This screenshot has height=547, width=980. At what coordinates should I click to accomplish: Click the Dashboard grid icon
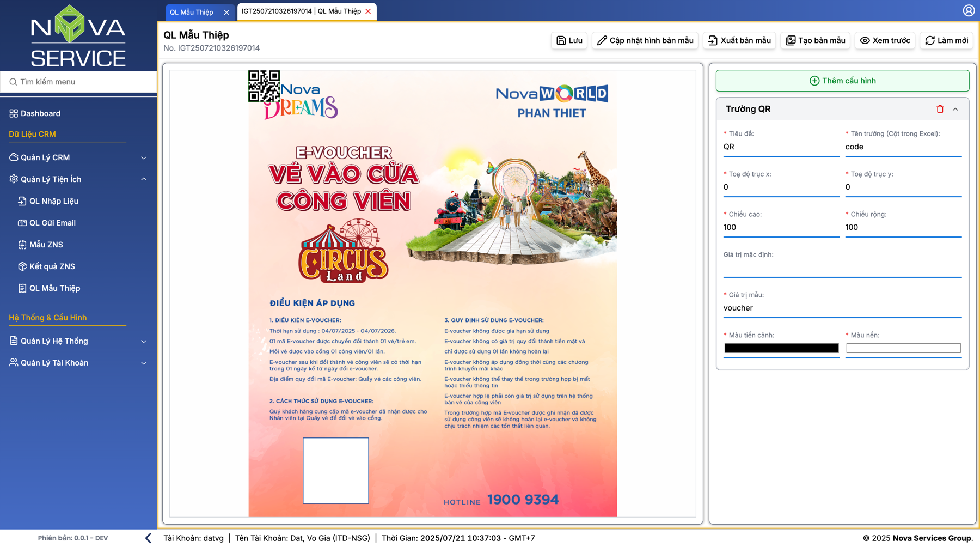(x=14, y=113)
